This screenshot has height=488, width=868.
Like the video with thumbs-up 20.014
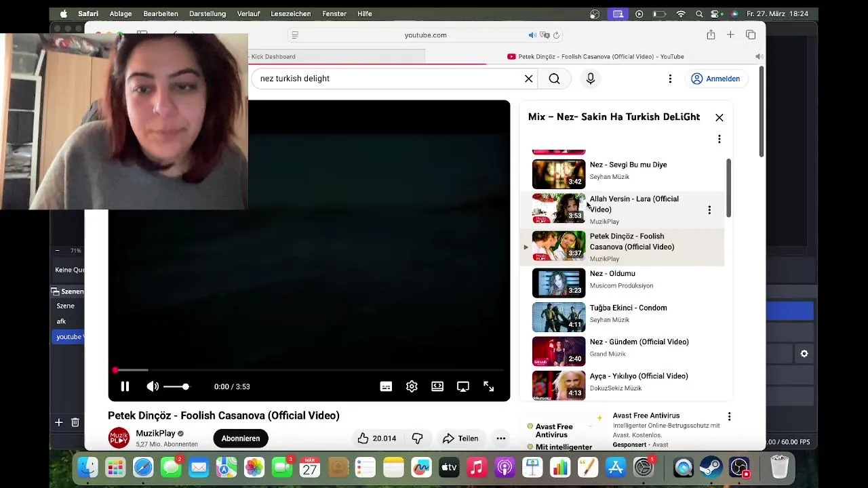[x=377, y=439]
